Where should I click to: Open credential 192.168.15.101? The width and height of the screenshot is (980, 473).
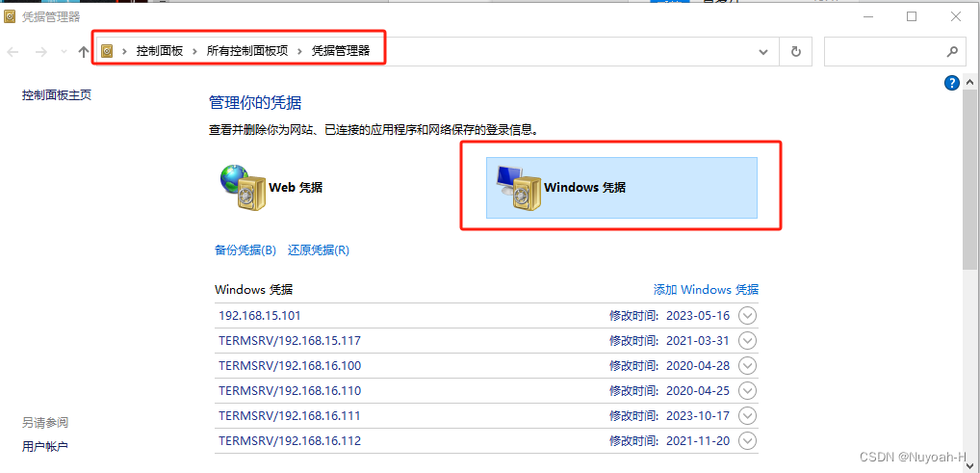[260, 316]
